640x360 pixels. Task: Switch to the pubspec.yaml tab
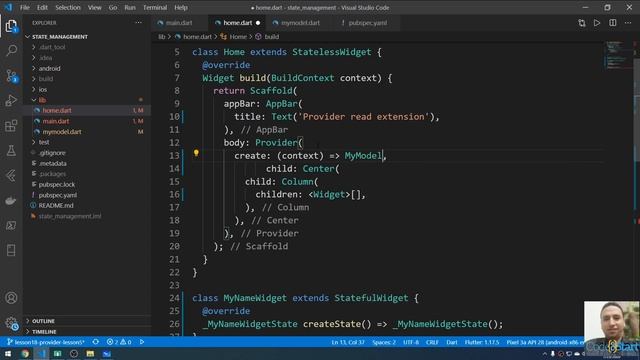point(367,23)
